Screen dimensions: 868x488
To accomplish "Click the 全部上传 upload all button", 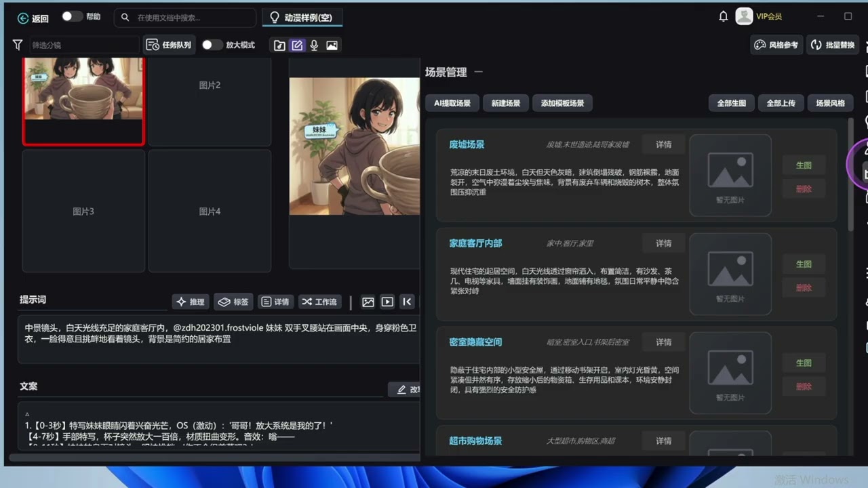I will click(x=781, y=103).
